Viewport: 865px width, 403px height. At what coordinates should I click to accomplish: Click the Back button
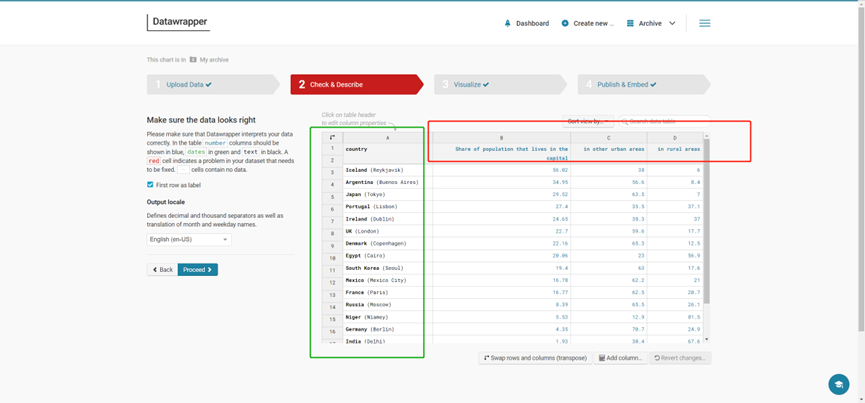coord(162,270)
